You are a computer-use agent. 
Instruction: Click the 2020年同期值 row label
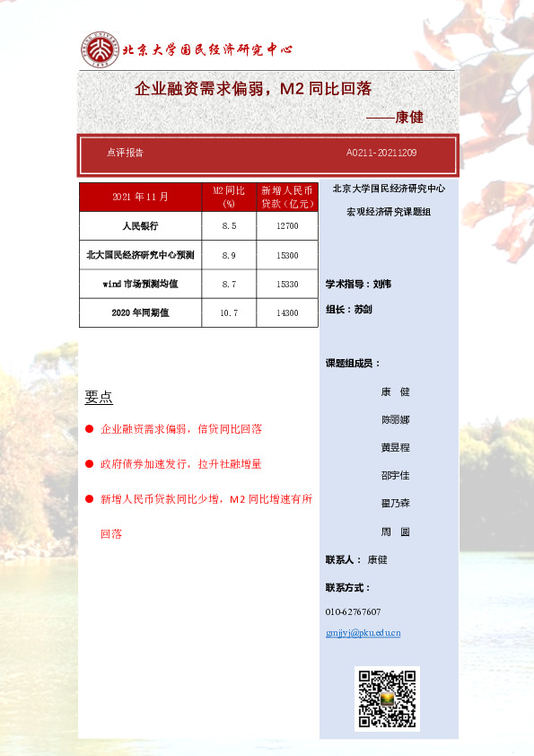point(140,313)
